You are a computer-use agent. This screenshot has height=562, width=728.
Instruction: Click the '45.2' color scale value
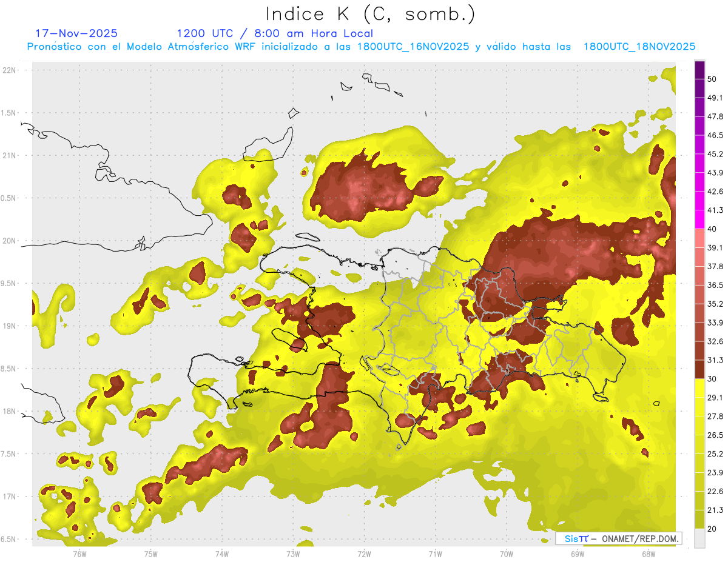715,154
